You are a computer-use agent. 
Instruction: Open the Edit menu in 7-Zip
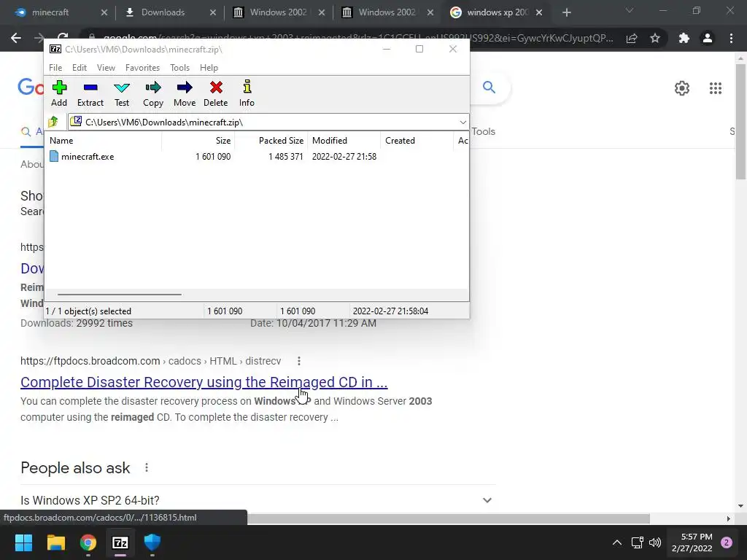(79, 68)
